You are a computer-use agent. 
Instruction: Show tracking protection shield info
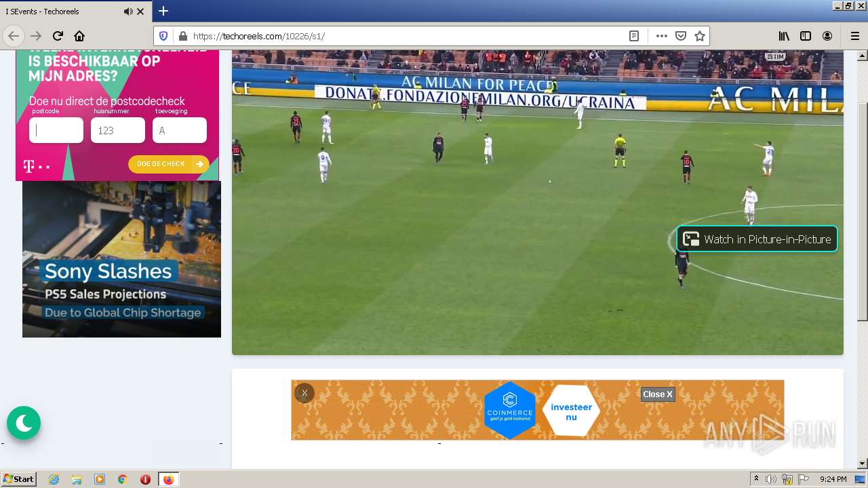(x=163, y=36)
